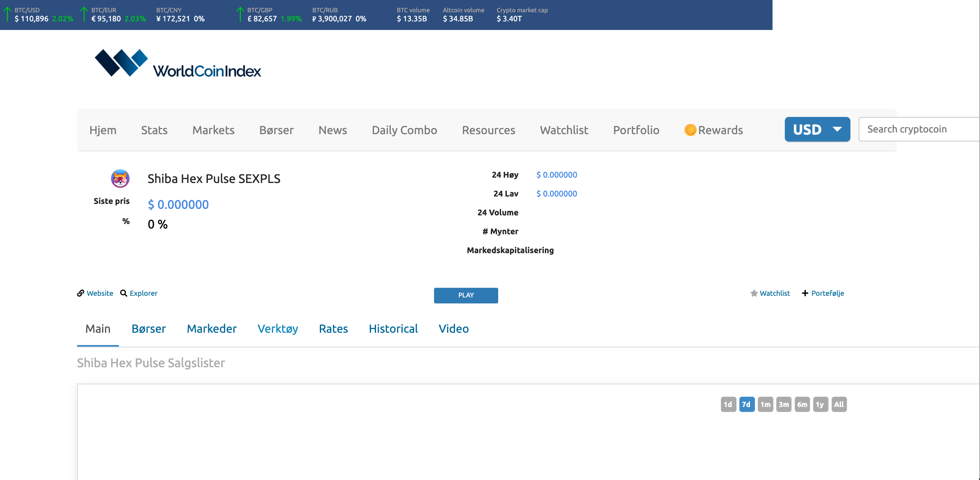Open the USD currency dropdown

point(817,130)
